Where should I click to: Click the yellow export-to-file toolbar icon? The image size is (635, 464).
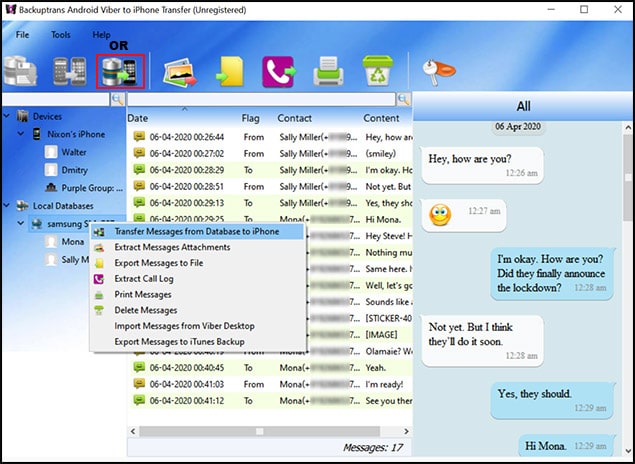229,71
